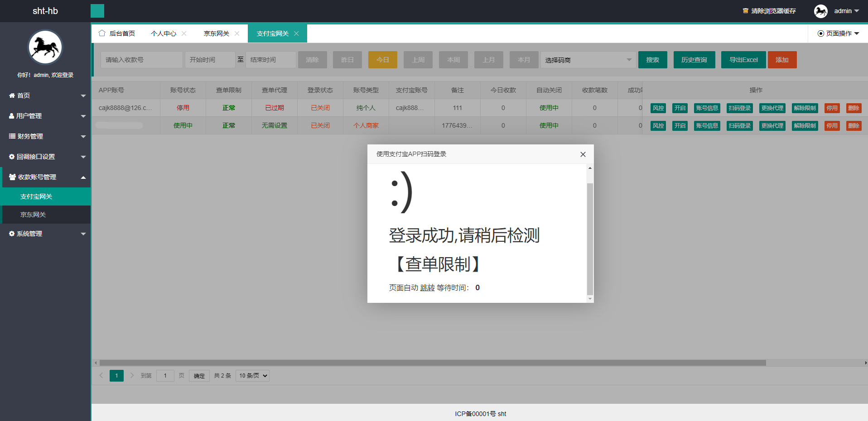Click the 请输入收款号 search input field
This screenshot has height=421, width=868.
[x=141, y=59]
